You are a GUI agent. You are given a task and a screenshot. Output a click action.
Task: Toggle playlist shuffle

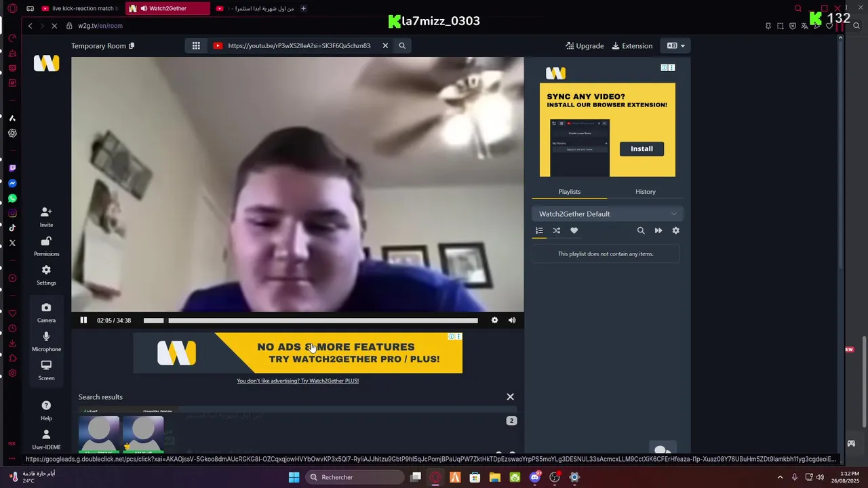[x=557, y=230]
